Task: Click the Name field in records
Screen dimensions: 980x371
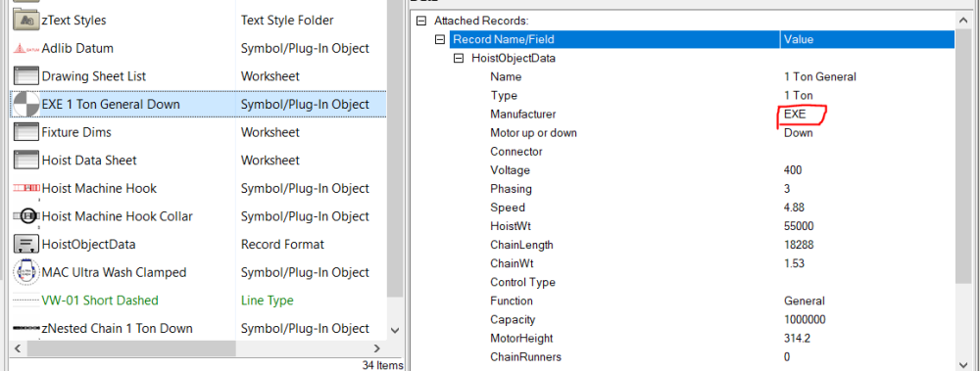Action: [x=506, y=76]
